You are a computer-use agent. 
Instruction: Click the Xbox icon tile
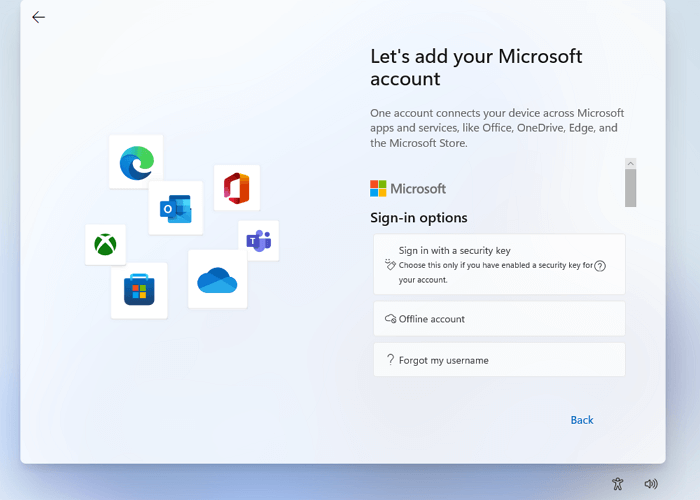pos(105,245)
